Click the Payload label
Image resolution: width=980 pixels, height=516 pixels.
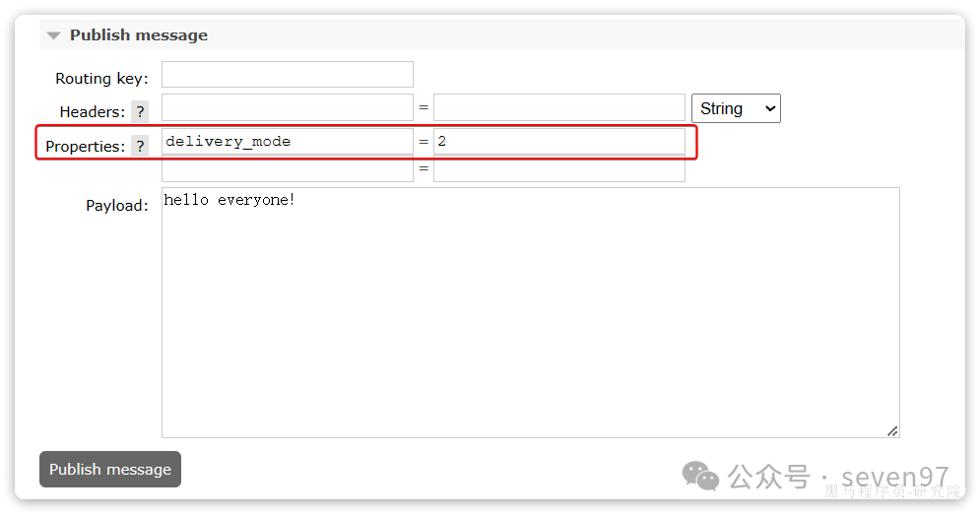117,206
